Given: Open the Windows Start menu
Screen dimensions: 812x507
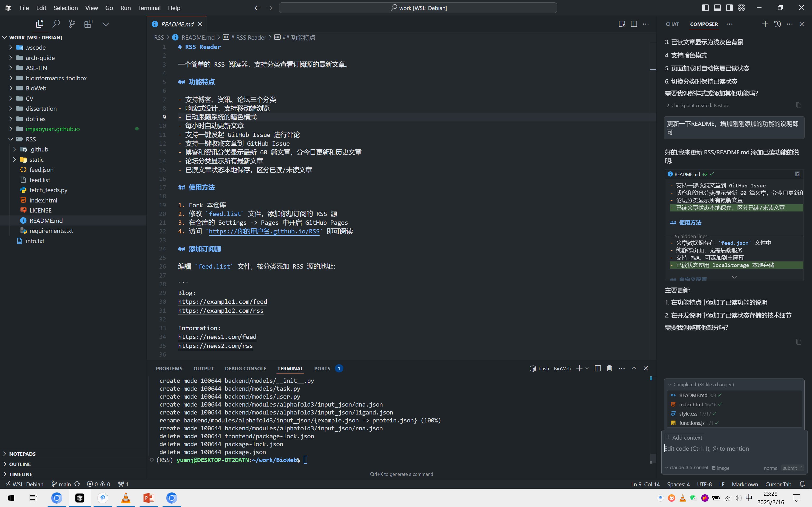Looking at the screenshot, I should pyautogui.click(x=11, y=498).
